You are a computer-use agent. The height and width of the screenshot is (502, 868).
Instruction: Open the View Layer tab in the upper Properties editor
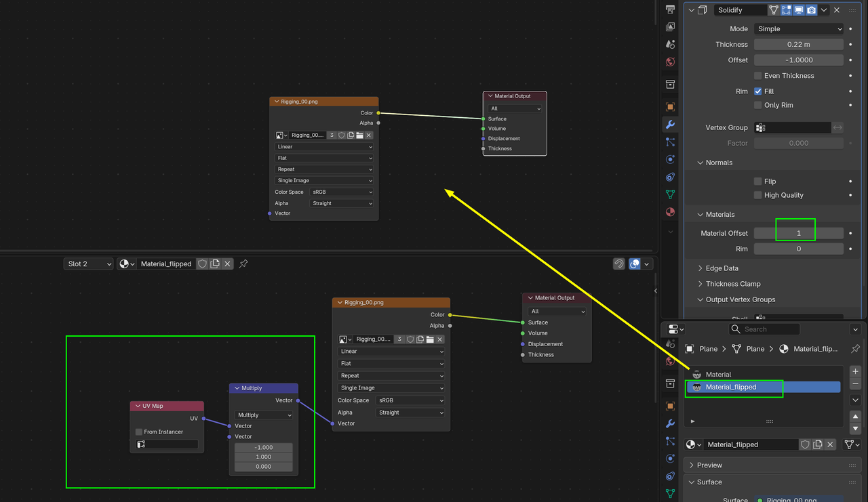click(x=670, y=27)
